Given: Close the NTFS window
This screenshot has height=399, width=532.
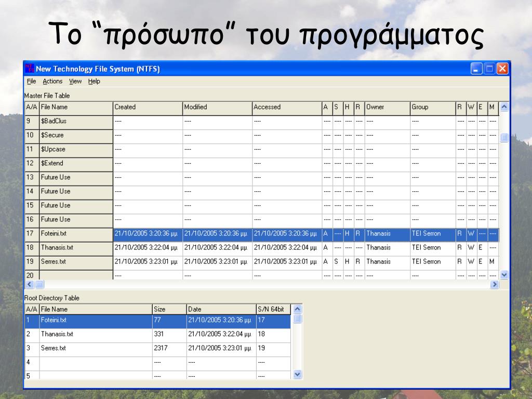Looking at the screenshot, I should (x=502, y=69).
